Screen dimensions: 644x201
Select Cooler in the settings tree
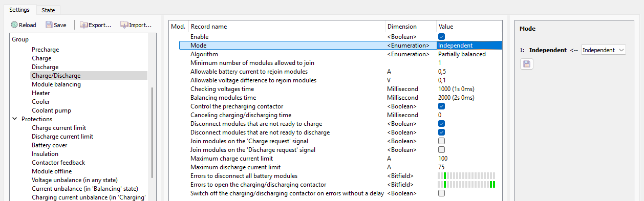[41, 102]
